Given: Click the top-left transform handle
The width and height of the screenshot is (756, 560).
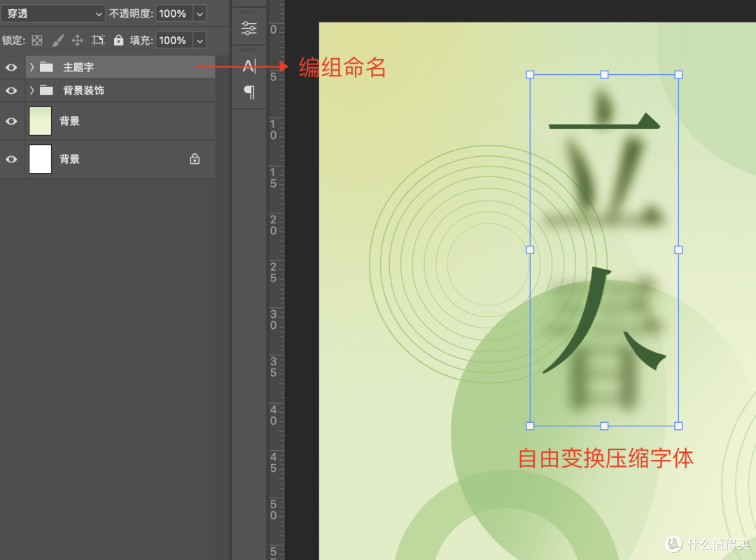Looking at the screenshot, I should point(530,75).
